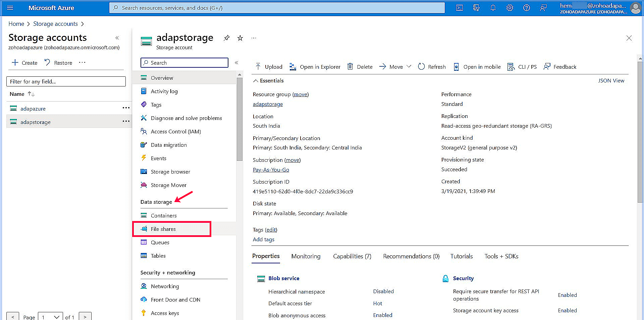Switch to the Tools + SDKs tab
Screen dimensions: 644x320
[501, 256]
